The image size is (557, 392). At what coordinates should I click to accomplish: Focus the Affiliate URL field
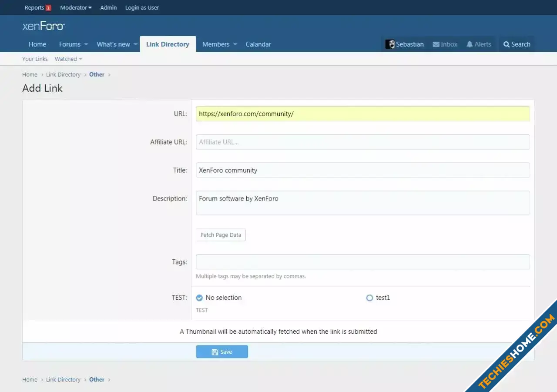pos(363,142)
